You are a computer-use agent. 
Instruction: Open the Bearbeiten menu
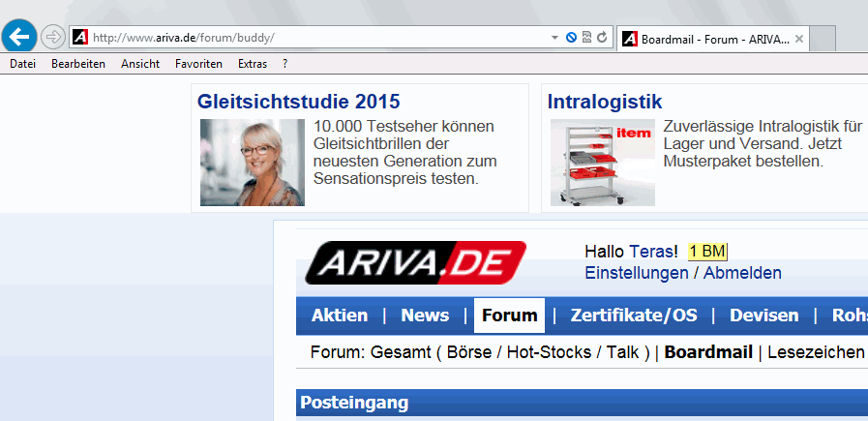(78, 64)
